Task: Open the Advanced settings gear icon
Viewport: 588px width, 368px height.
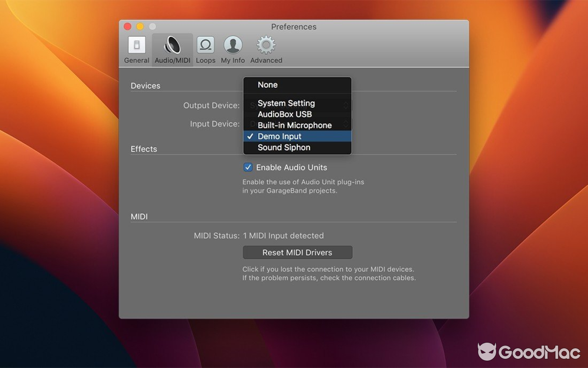Action: coord(266,45)
